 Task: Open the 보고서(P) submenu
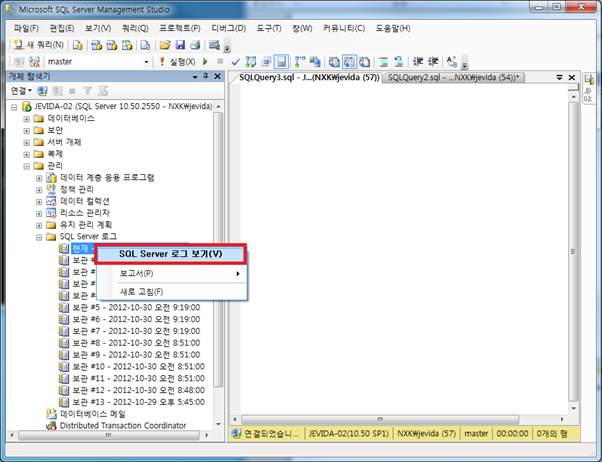click(172, 273)
